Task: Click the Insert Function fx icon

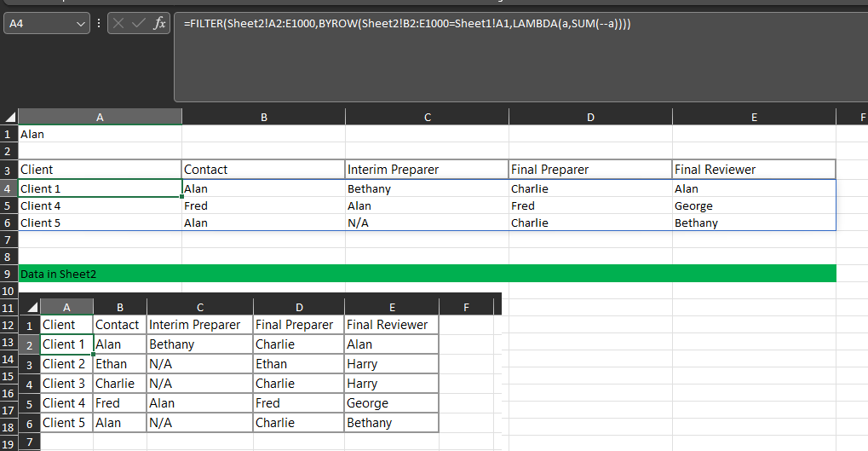Action: [x=159, y=23]
